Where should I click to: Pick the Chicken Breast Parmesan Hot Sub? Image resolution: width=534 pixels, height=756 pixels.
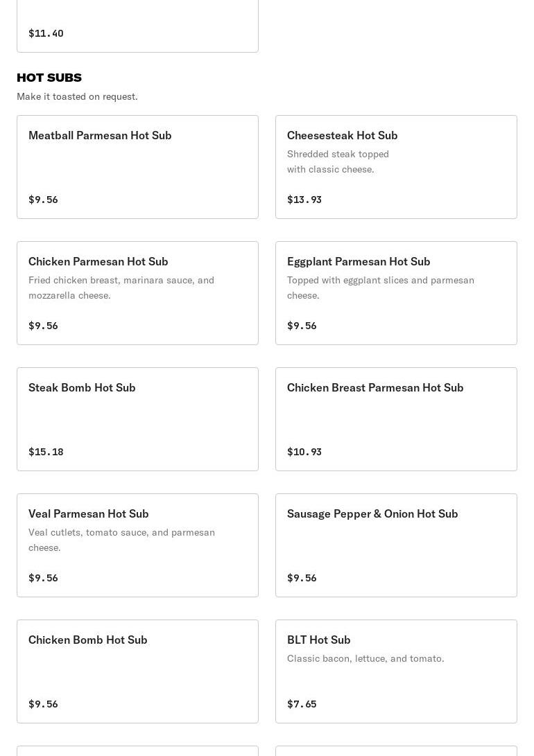396,419
